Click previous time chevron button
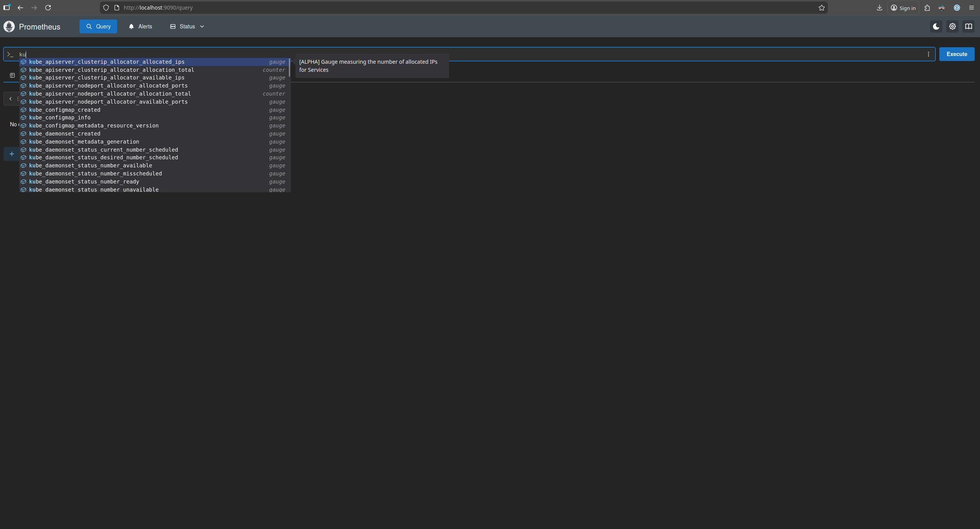The image size is (980, 529). (x=10, y=99)
